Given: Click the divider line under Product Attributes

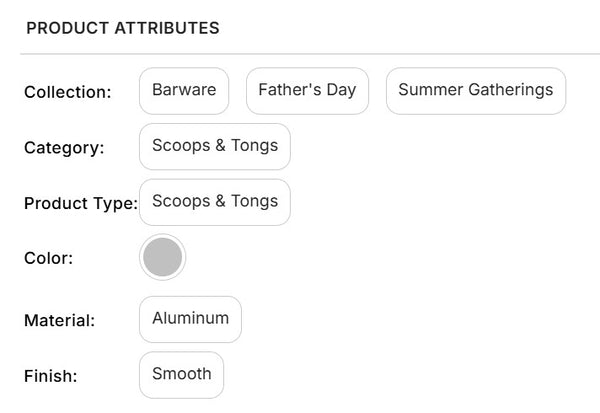Looking at the screenshot, I should (300, 54).
